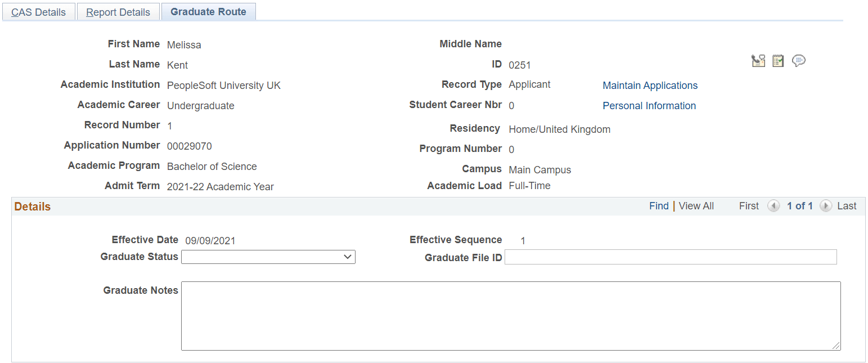The height and width of the screenshot is (363, 868).
Task: Select the Graduate Route tab
Action: point(208,11)
